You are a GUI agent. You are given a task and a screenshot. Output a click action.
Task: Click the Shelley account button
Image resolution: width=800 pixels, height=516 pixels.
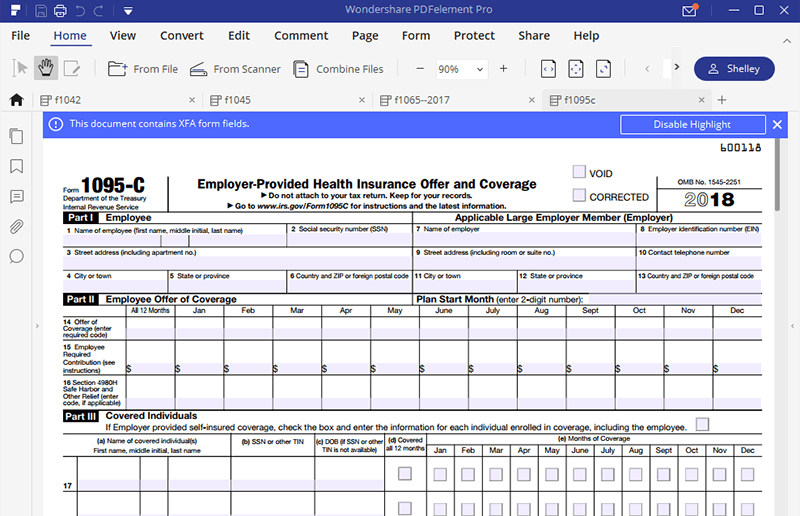coord(734,69)
